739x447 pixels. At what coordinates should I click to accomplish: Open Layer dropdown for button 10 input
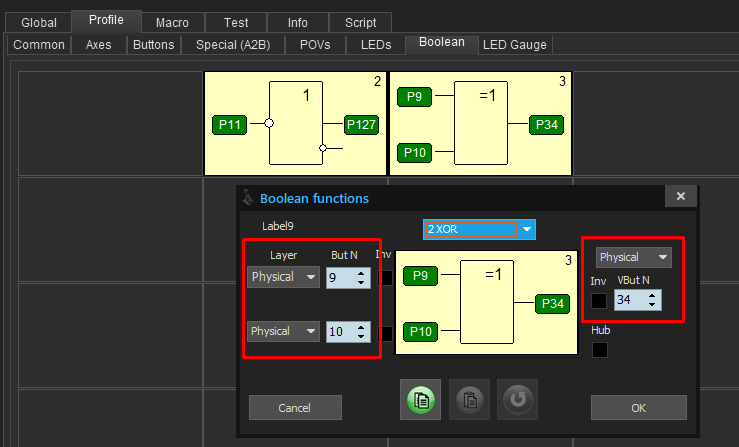[x=283, y=331]
